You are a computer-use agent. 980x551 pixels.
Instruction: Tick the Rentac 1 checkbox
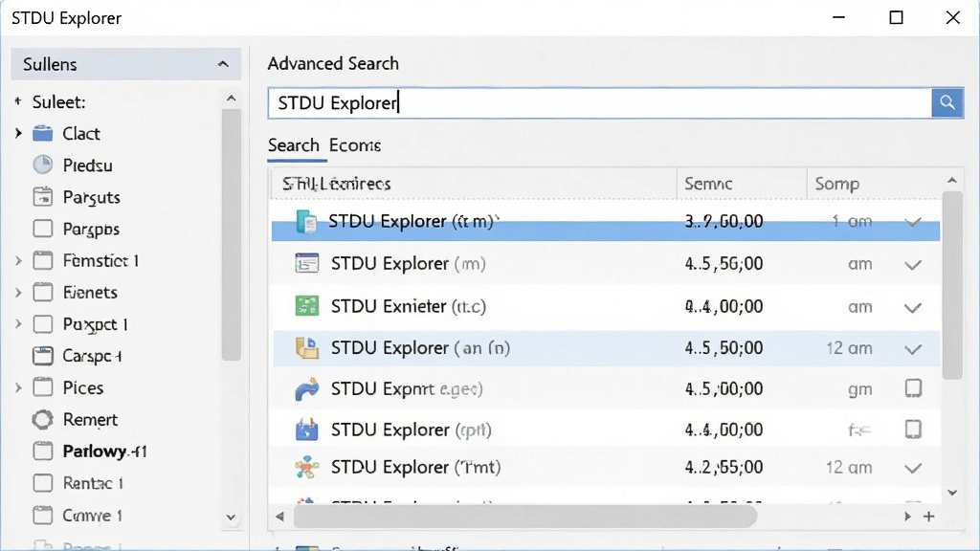point(42,483)
